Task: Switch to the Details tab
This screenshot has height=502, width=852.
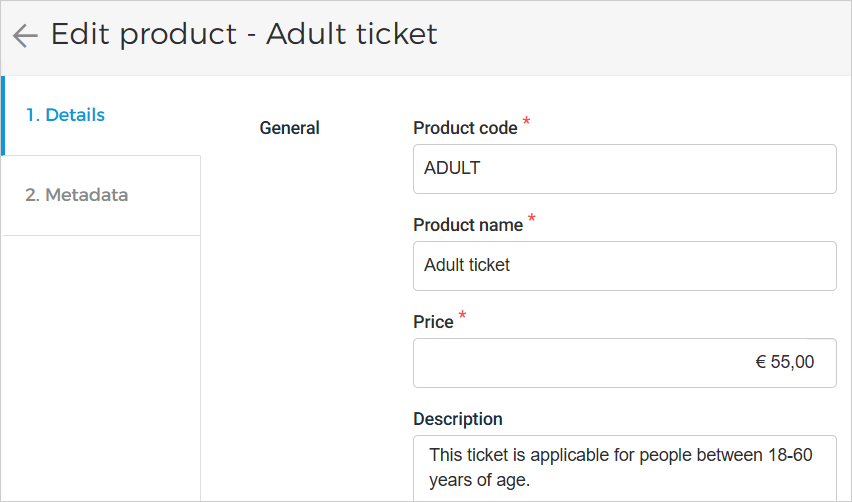Action: (66, 115)
